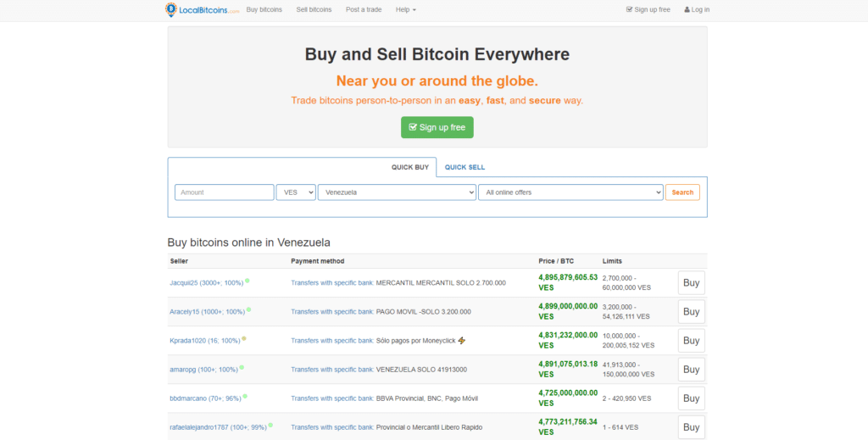Open the Venezuela country dropdown
Image resolution: width=868 pixels, height=440 pixels.
click(x=397, y=192)
